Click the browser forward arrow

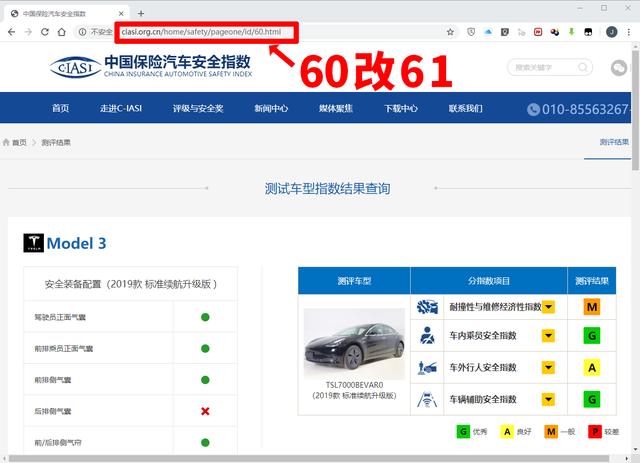click(28, 32)
